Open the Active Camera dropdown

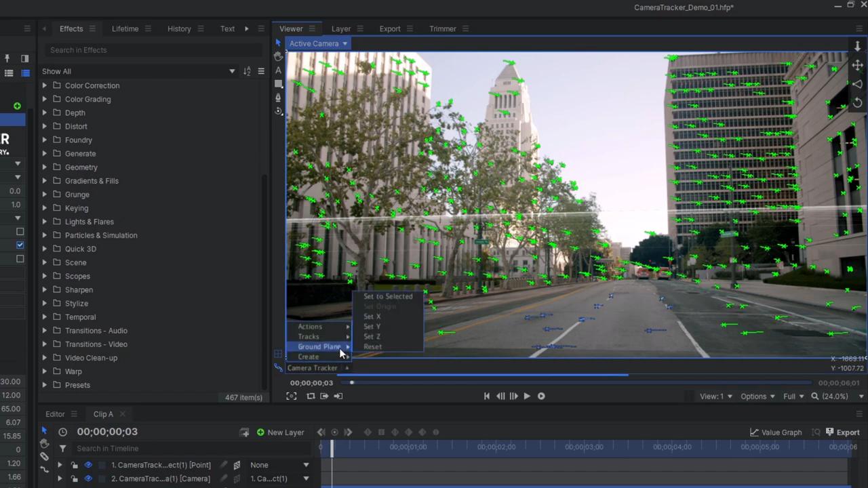[x=318, y=43]
